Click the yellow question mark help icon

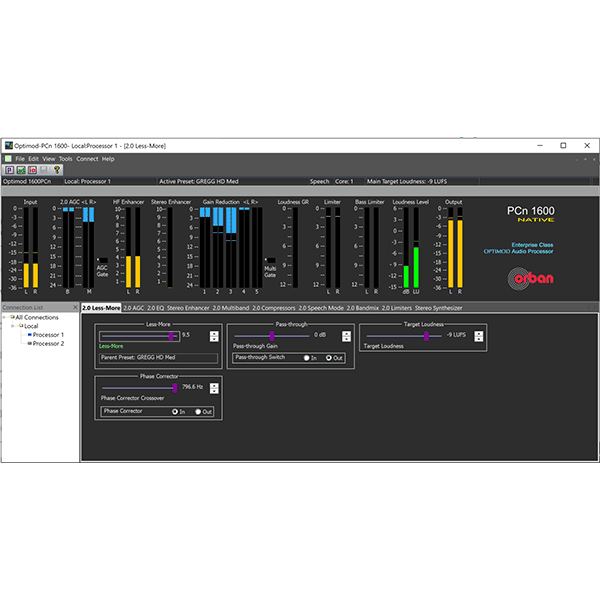coord(57,170)
